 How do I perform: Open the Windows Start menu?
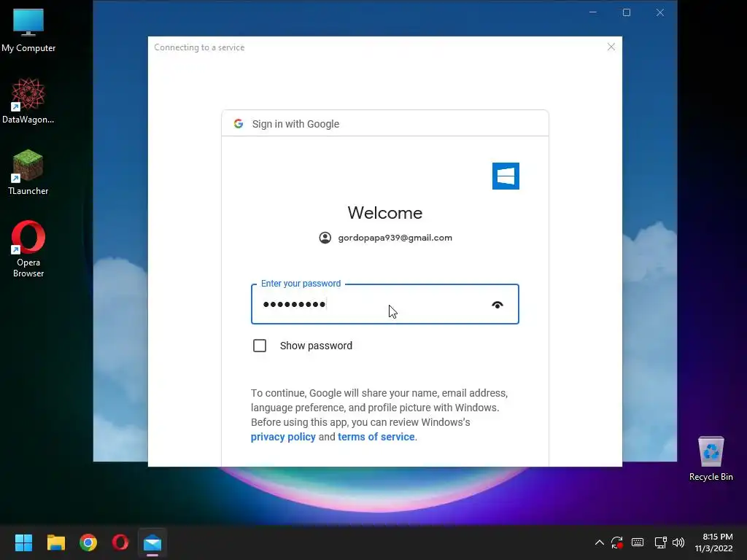coord(23,542)
